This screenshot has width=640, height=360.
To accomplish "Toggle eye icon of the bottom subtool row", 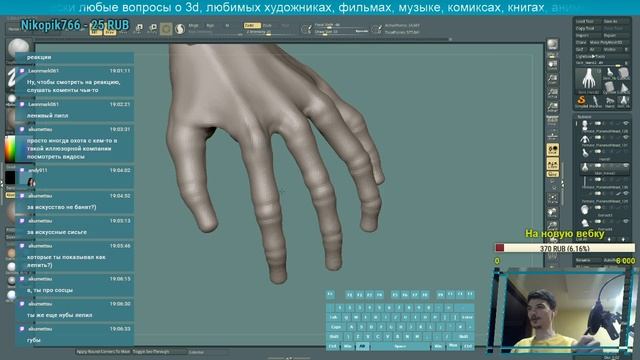I will pyautogui.click(x=626, y=221).
